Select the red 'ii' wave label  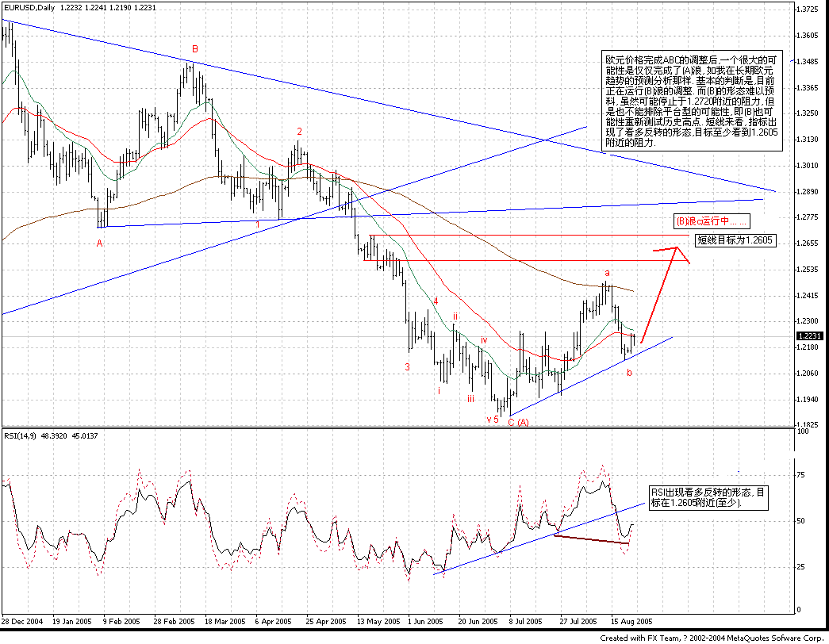[455, 316]
